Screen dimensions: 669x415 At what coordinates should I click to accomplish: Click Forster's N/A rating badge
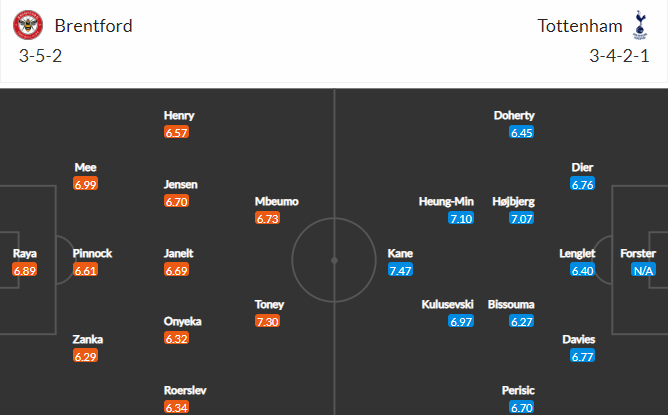643,270
